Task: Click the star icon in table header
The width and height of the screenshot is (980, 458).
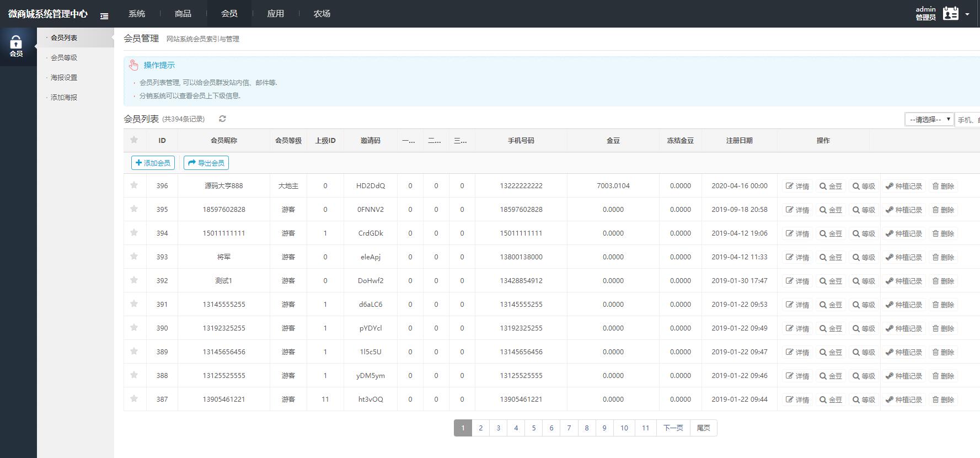Action: click(134, 140)
